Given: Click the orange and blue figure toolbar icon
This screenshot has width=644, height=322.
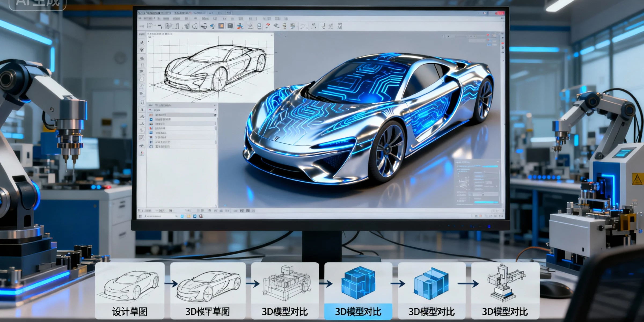Looking at the screenshot, I should click(240, 26).
